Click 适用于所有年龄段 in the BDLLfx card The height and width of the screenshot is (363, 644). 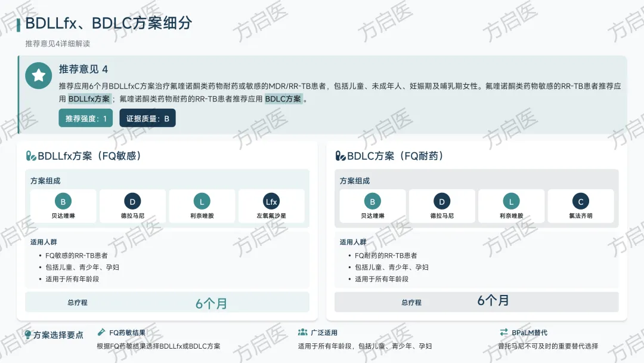[72, 279]
